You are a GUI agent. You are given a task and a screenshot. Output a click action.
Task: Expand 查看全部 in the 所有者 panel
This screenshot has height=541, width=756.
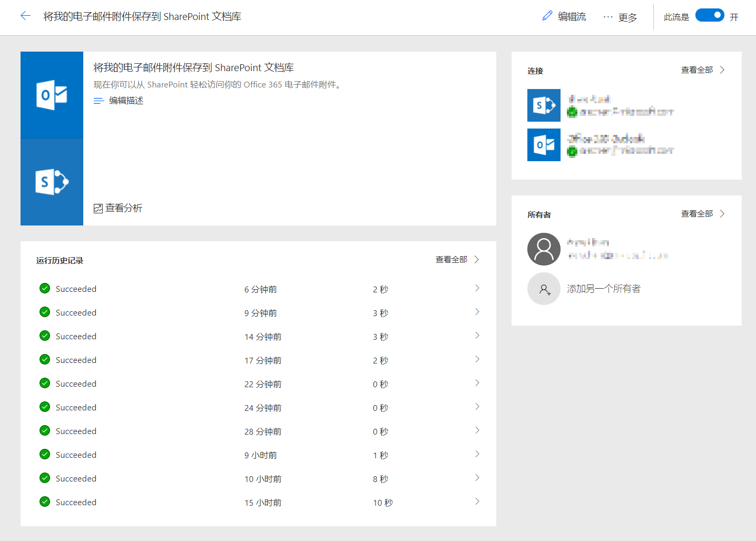pyautogui.click(x=703, y=214)
